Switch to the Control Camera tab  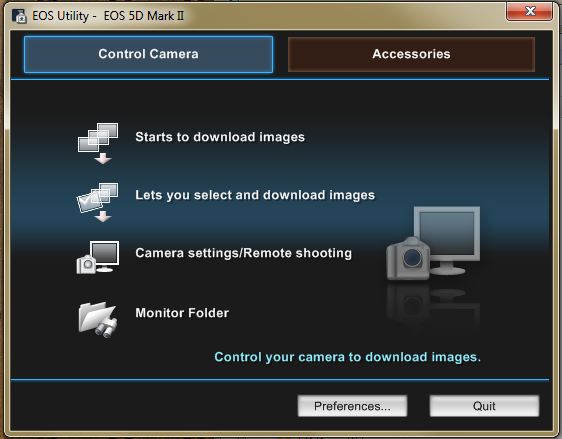pos(148,54)
